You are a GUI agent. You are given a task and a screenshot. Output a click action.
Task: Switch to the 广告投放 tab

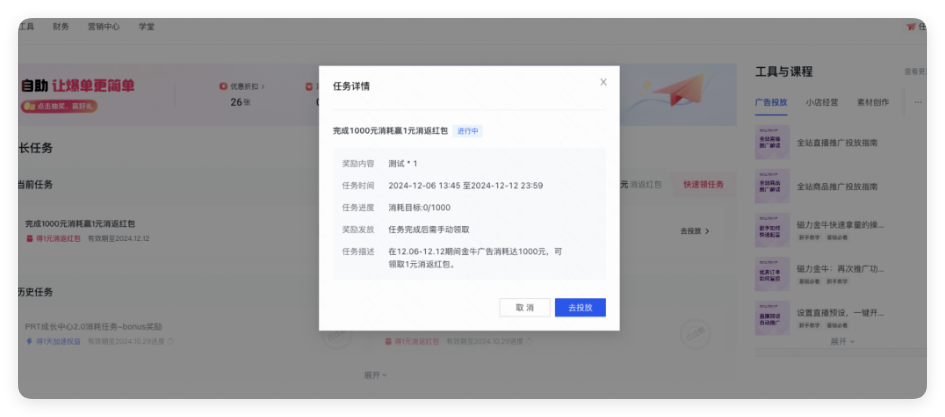tap(771, 102)
